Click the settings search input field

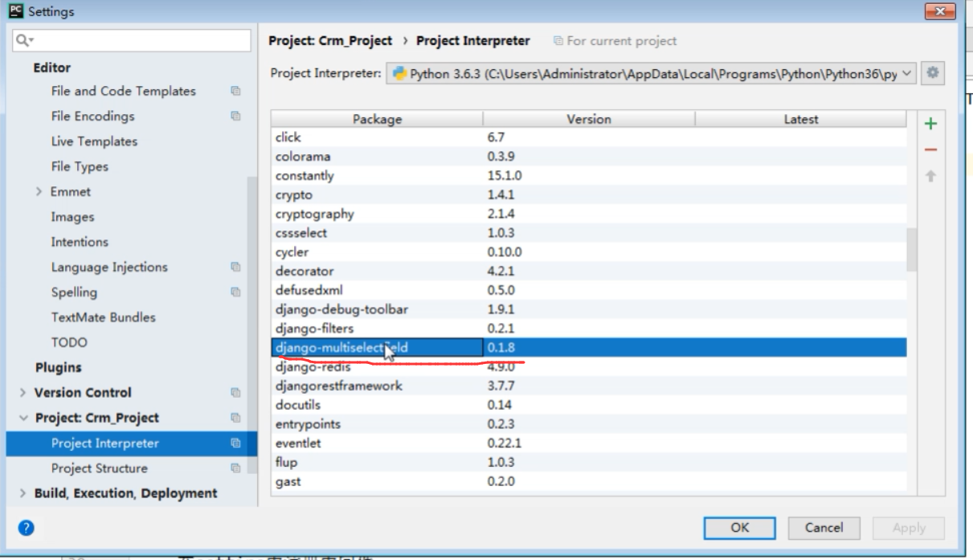[133, 40]
